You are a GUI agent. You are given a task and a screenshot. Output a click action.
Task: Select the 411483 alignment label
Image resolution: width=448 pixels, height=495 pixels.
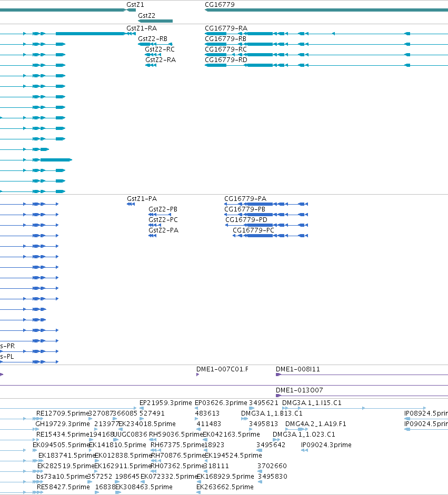(x=209, y=423)
